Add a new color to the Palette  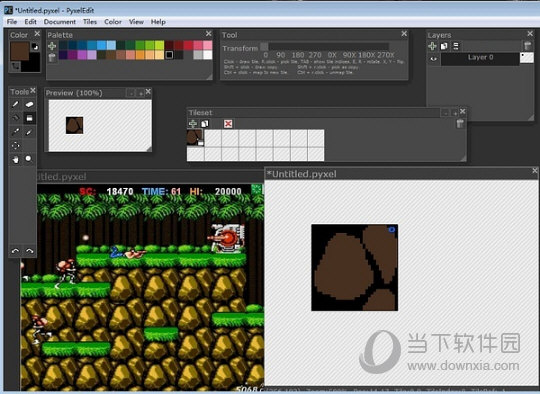[52, 46]
